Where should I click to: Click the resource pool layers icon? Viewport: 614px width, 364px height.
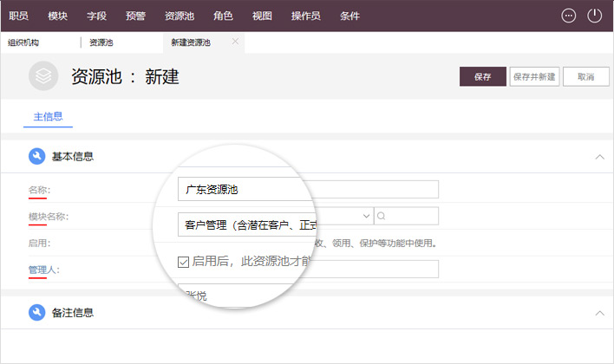click(43, 76)
